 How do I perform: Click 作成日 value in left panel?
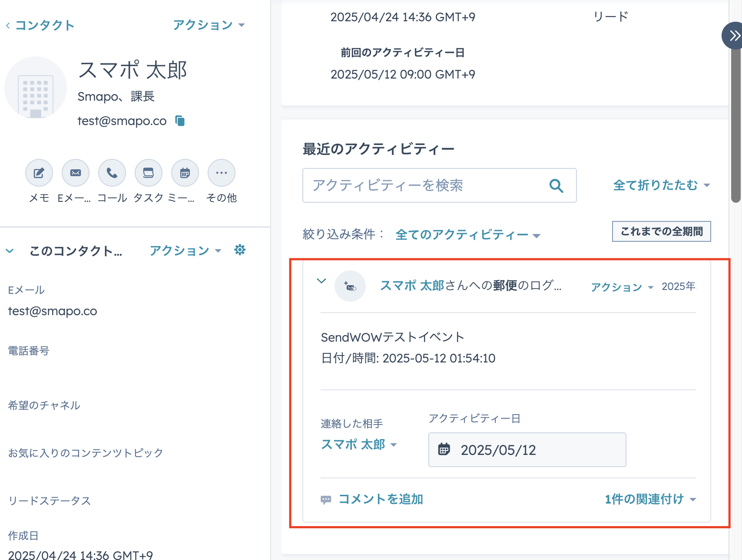click(80, 555)
